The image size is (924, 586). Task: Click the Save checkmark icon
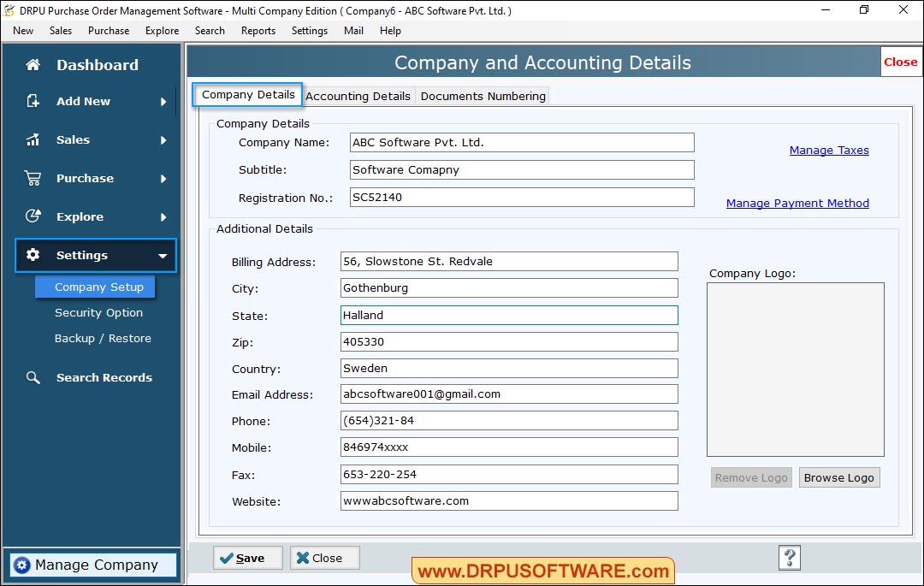point(231,557)
